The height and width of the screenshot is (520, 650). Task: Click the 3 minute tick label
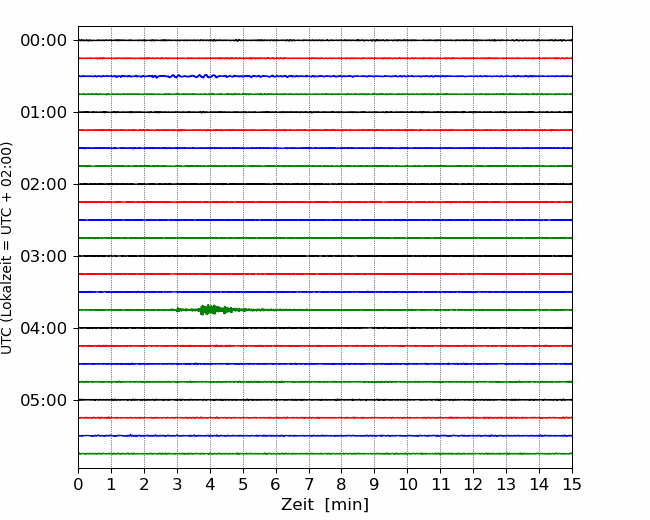point(177,484)
